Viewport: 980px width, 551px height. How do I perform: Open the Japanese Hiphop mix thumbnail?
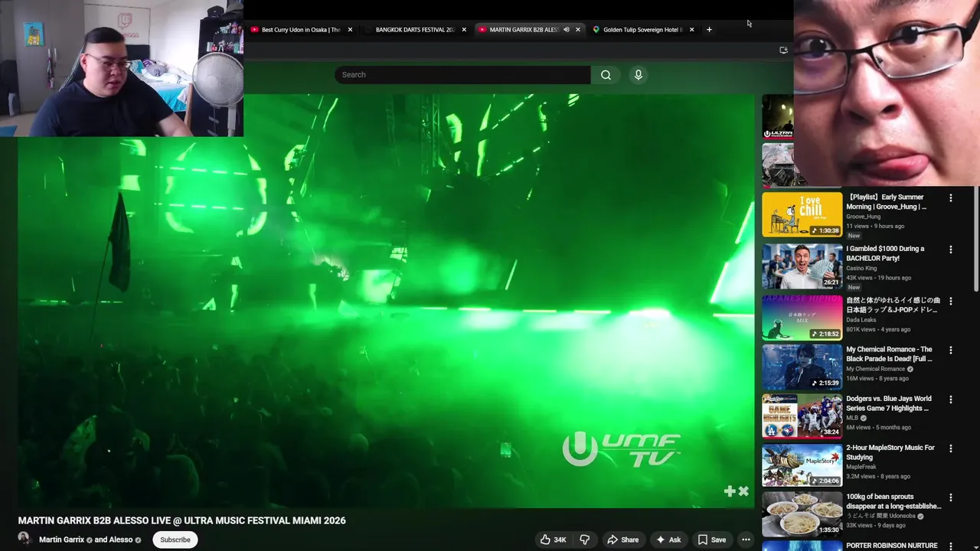(x=802, y=318)
